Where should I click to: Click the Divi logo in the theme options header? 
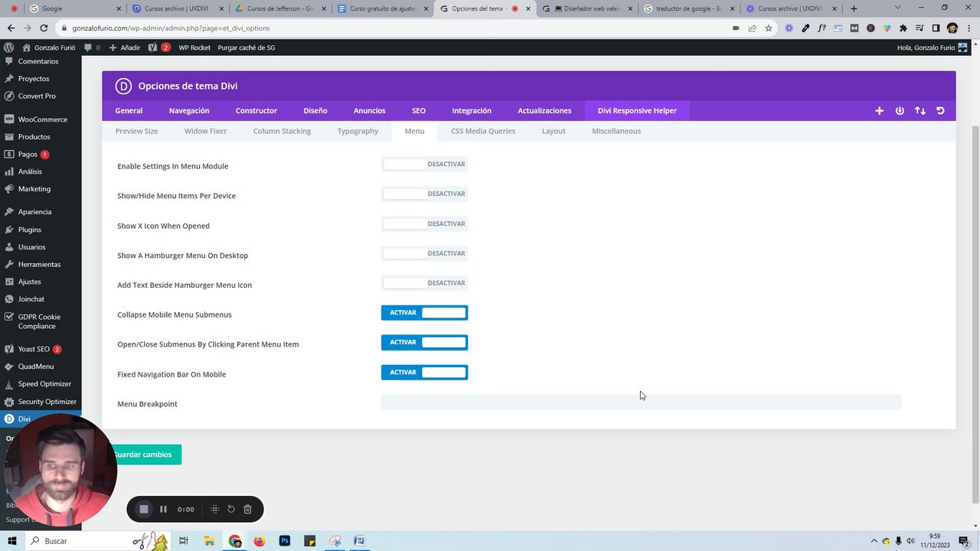pyautogui.click(x=123, y=86)
